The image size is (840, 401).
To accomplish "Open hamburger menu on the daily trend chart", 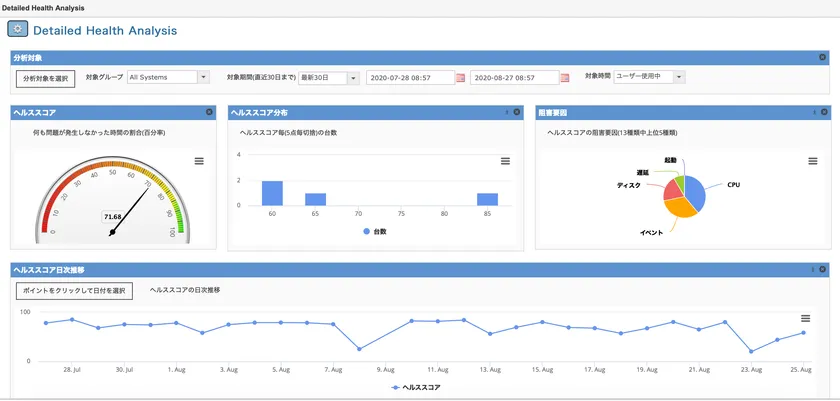I will pyautogui.click(x=805, y=318).
